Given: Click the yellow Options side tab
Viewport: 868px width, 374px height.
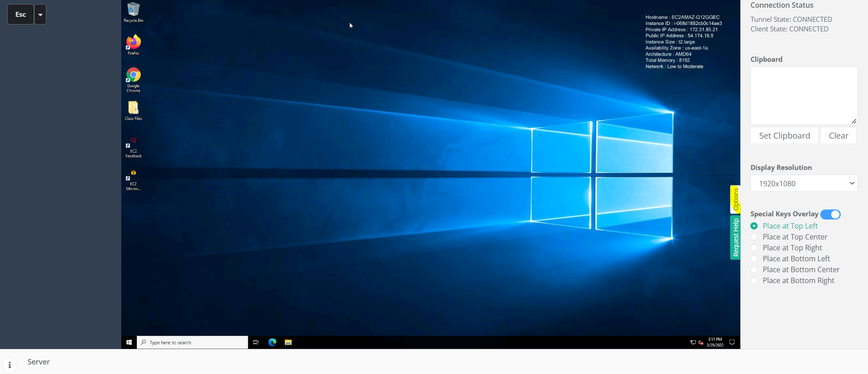Looking at the screenshot, I should (735, 199).
